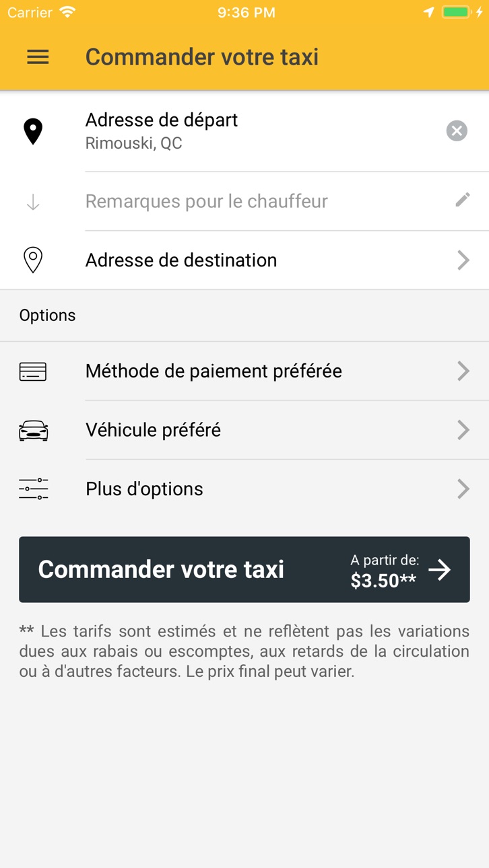
Task: Select the Adresse de départ field
Action: [244, 131]
